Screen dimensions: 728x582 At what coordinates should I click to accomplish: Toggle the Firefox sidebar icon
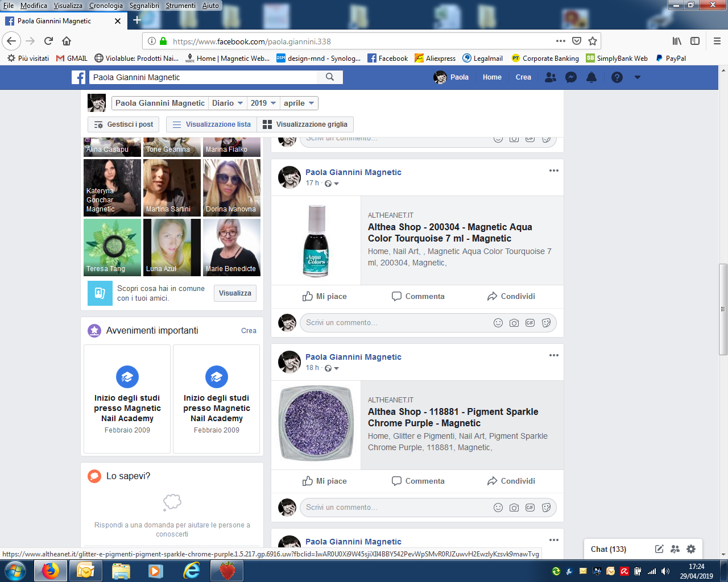(x=695, y=41)
